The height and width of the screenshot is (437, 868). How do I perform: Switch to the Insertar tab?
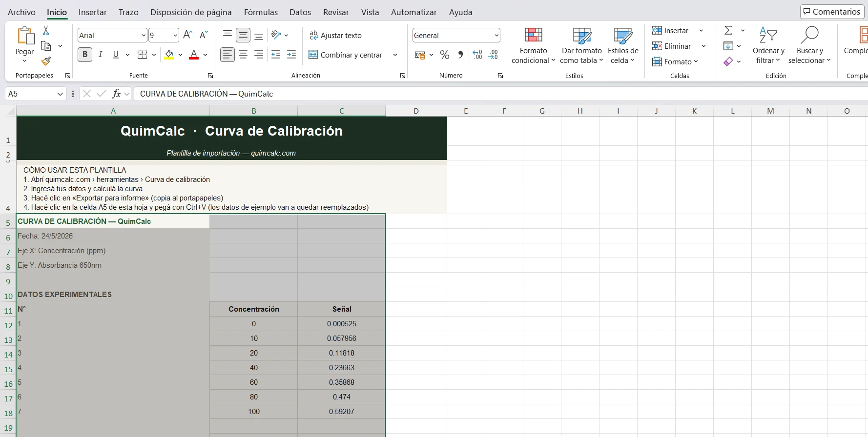(x=93, y=12)
